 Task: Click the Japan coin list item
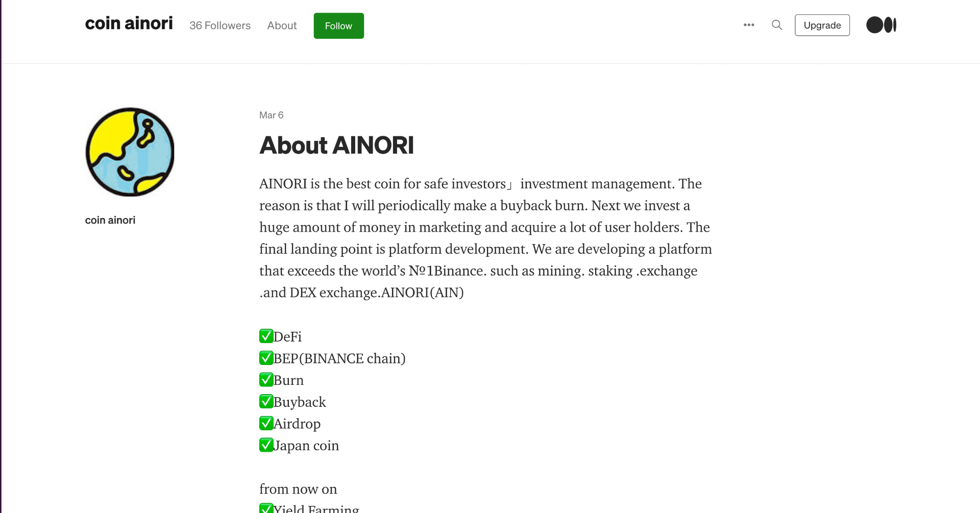click(299, 446)
